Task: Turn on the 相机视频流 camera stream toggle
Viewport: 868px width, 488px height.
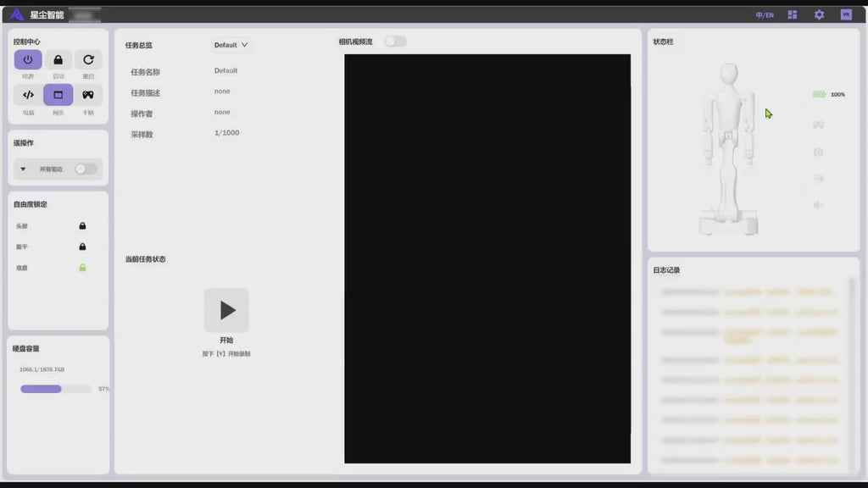Action: (x=395, y=42)
